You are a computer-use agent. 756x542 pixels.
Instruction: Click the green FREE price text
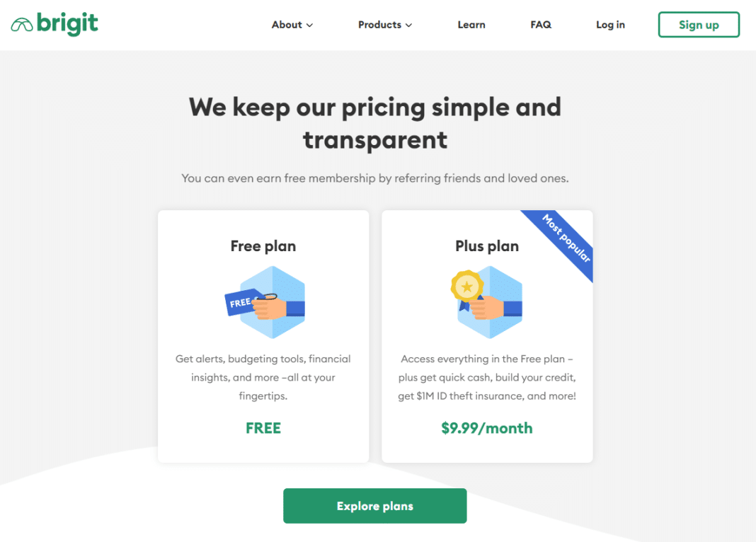click(263, 428)
